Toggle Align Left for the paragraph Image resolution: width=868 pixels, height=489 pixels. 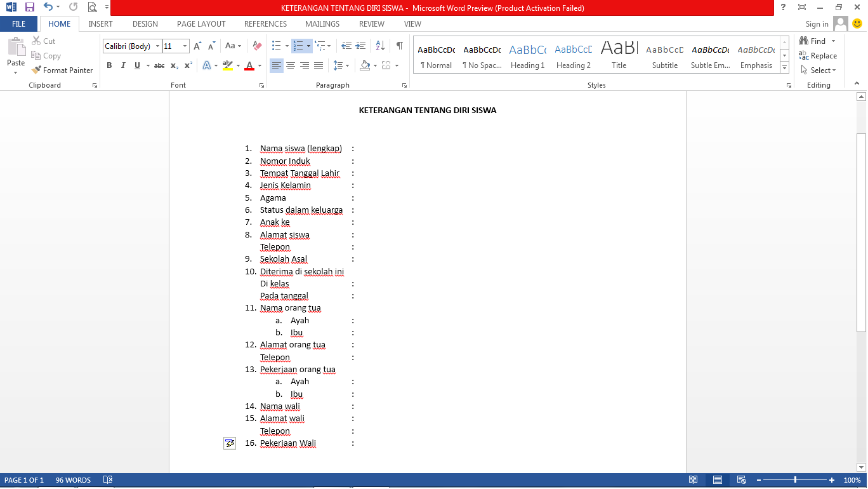pos(277,65)
